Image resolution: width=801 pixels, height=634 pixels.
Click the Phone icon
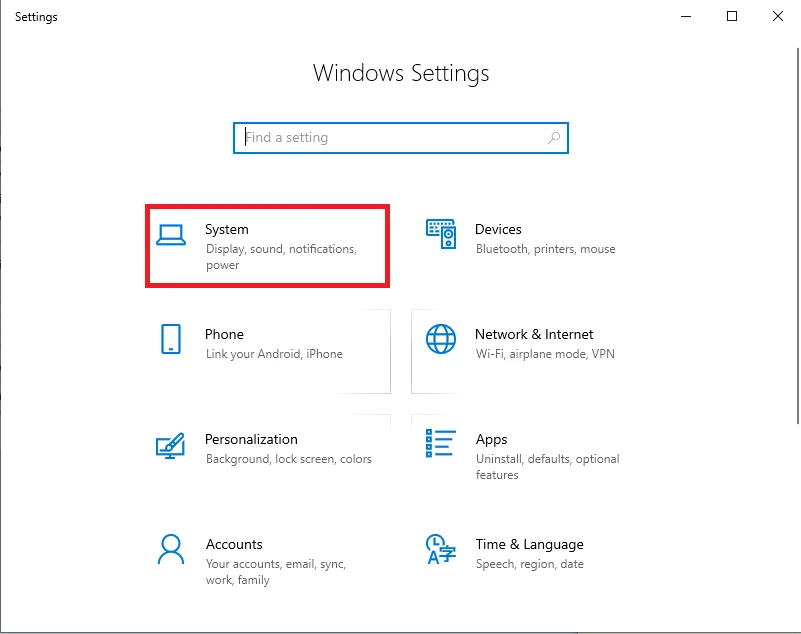171,339
